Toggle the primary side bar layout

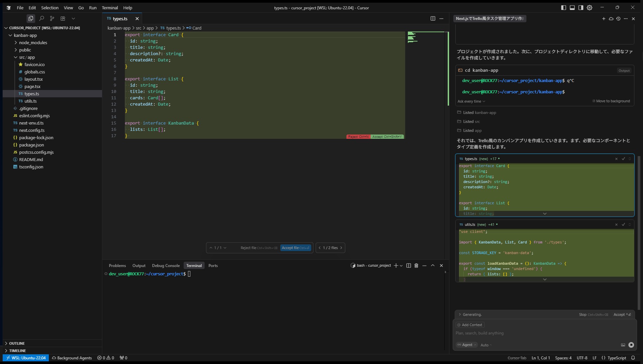pyautogui.click(x=564, y=8)
